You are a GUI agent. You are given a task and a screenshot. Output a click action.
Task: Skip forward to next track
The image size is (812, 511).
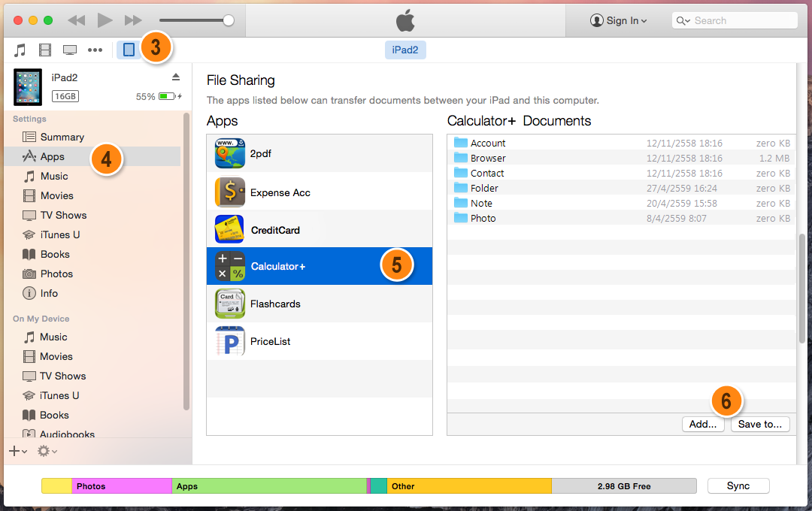tap(133, 20)
